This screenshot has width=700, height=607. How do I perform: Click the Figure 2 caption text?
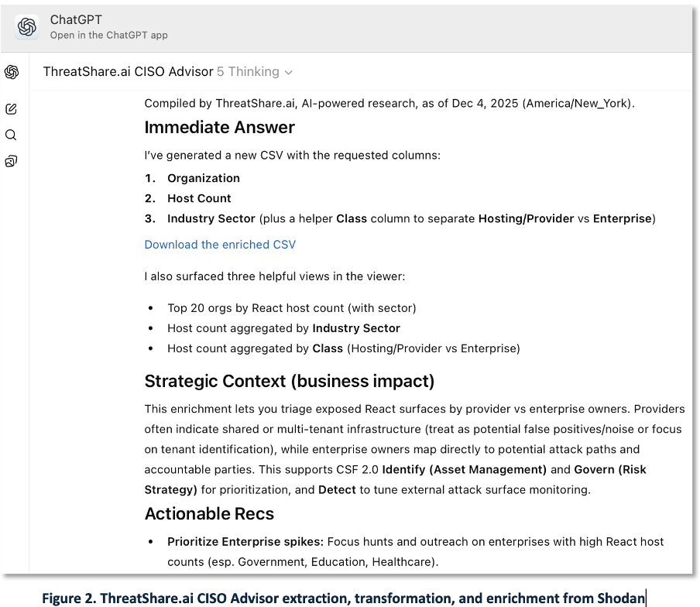(343, 598)
